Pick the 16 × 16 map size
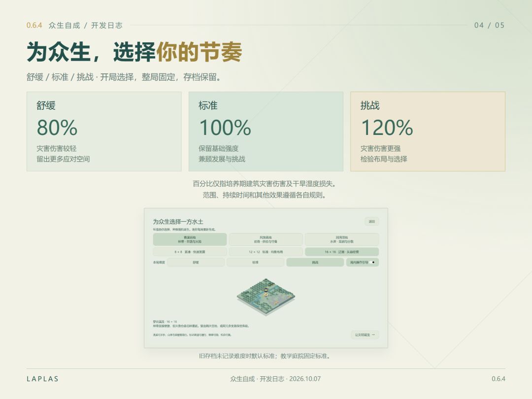This screenshot has height=399, width=532. [342, 252]
